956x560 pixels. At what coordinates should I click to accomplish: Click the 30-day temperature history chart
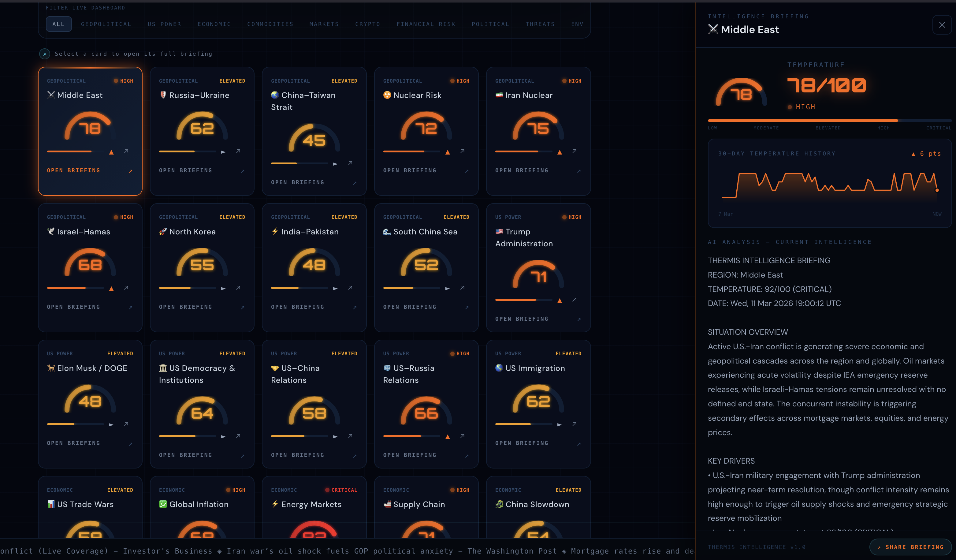(x=829, y=186)
